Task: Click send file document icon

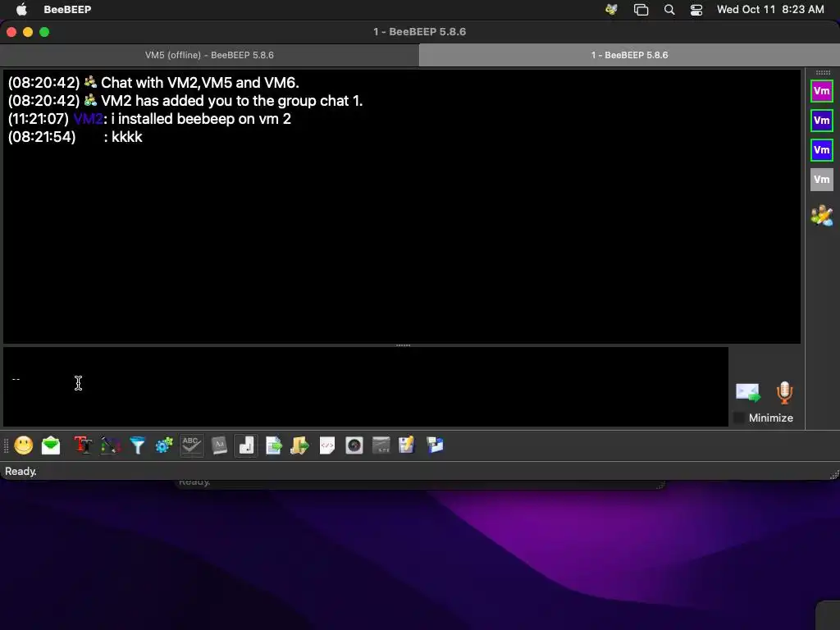Action: pyautogui.click(x=273, y=445)
